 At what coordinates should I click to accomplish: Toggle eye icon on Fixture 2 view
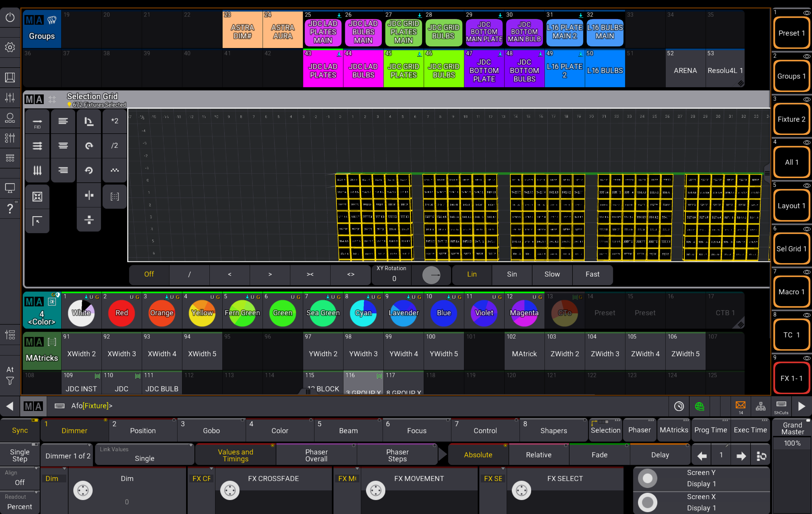[x=806, y=99]
